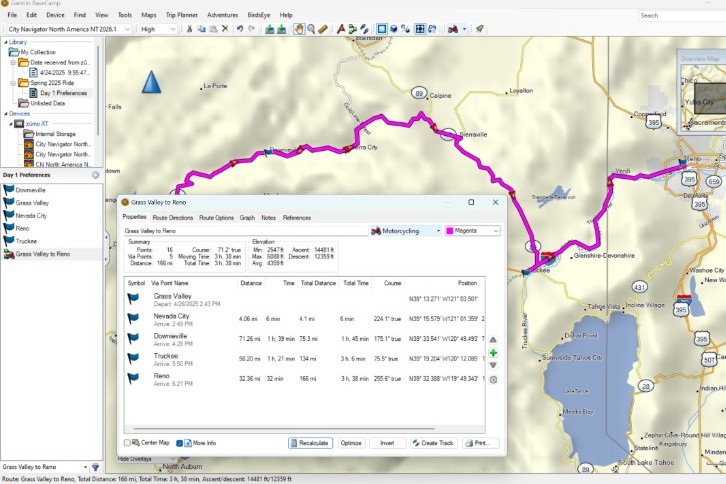Select the Measure ruler tool
Image resolution: width=726 pixels, height=484 pixels.
click(323, 29)
